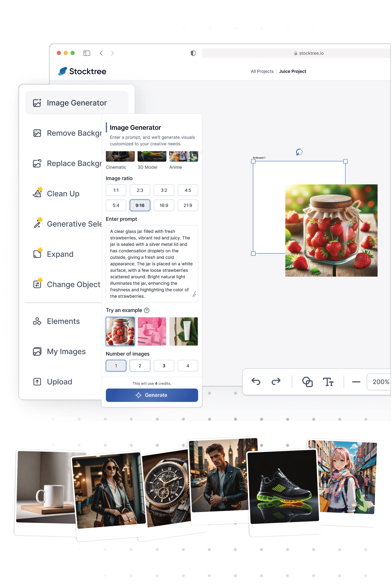Click the browser back arrow
The width and height of the screenshot is (392, 585).
(x=101, y=53)
